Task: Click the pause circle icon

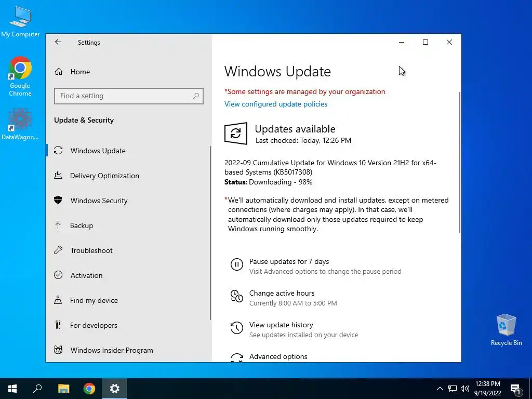Action: tap(237, 264)
